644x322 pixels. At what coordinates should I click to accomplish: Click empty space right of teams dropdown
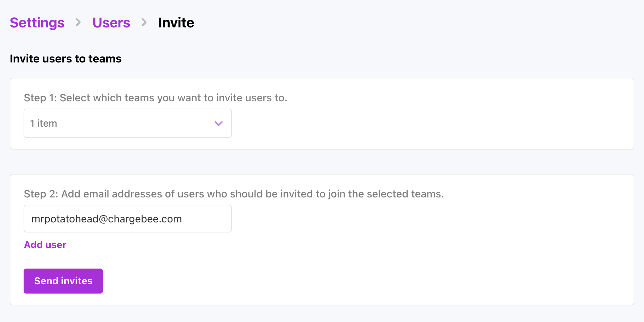[x=416, y=124]
